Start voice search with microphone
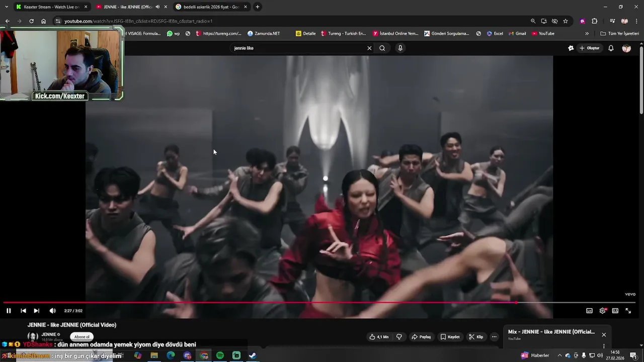 [x=400, y=48]
